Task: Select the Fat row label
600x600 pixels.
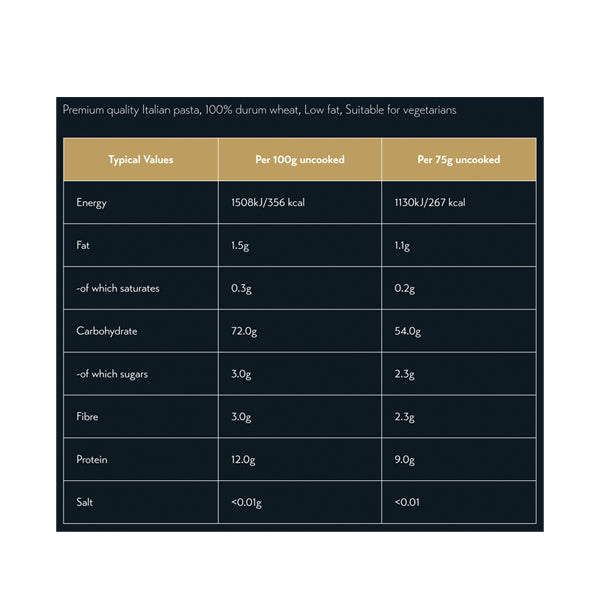Action: [83, 246]
